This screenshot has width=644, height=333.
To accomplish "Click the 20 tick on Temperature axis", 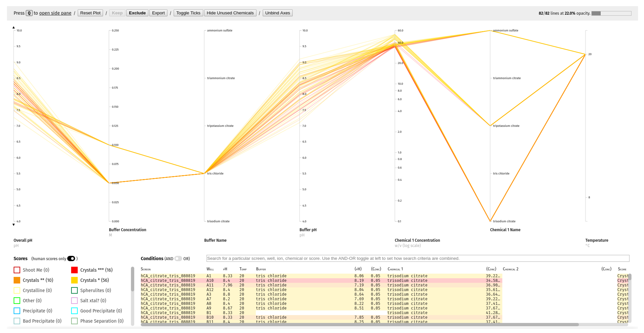I will (590, 54).
